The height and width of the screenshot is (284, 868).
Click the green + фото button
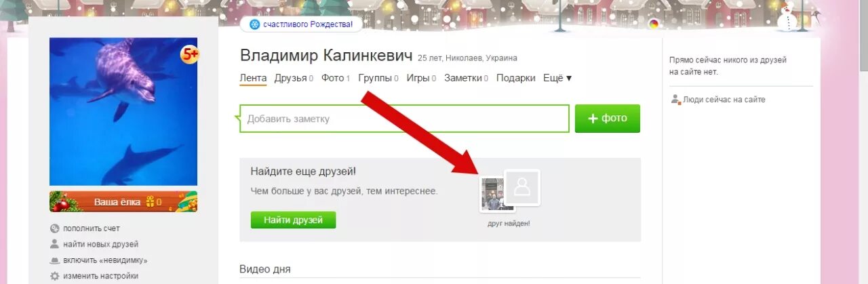[608, 119]
